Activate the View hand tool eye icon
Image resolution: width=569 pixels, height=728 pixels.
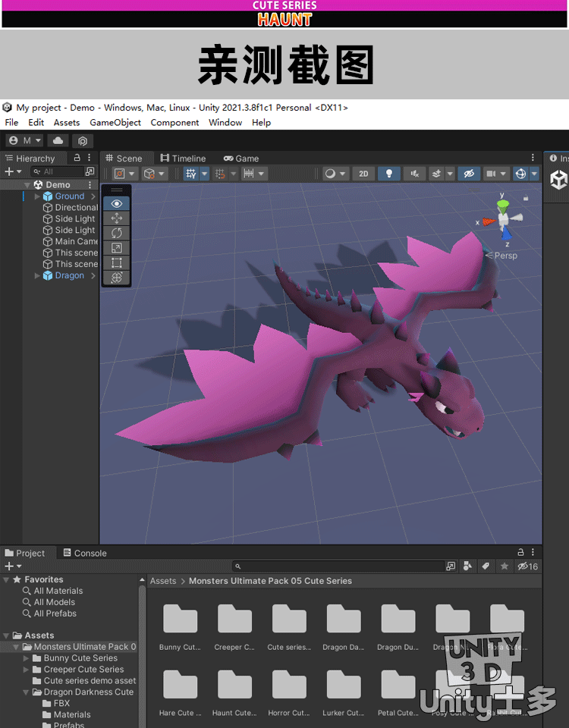tap(116, 203)
